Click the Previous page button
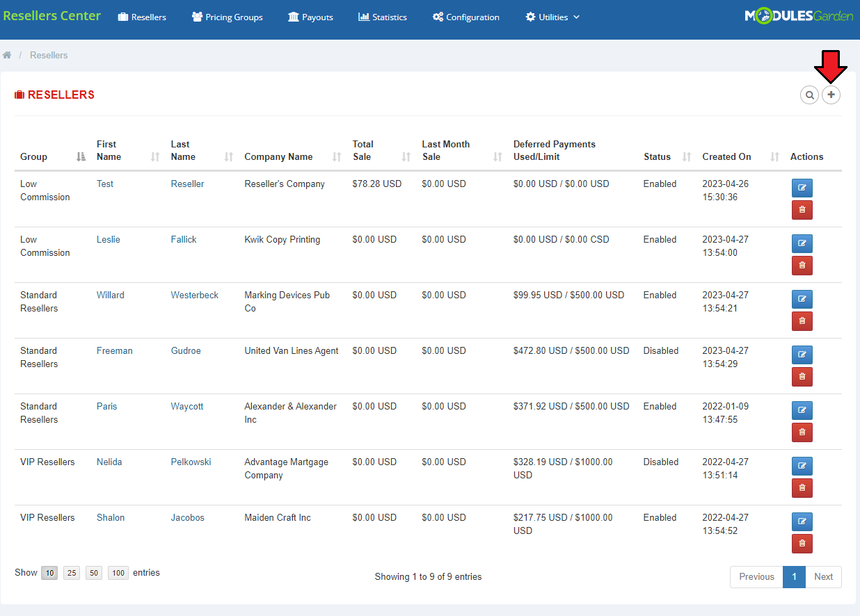This screenshot has width=860, height=616. coord(756,576)
